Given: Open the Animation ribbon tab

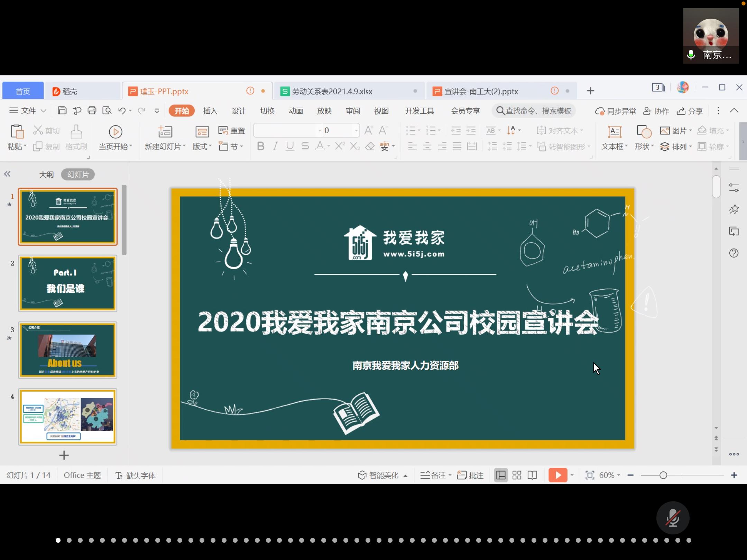Looking at the screenshot, I should pos(296,111).
